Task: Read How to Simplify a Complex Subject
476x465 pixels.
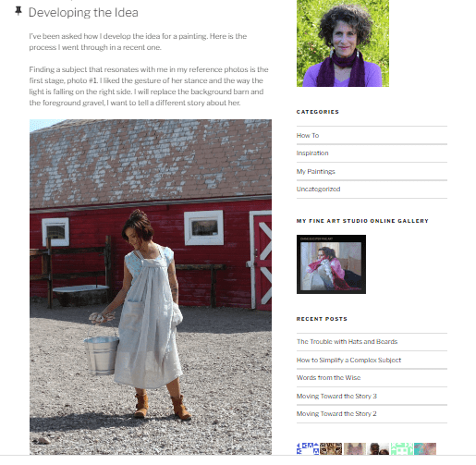Action: point(348,360)
